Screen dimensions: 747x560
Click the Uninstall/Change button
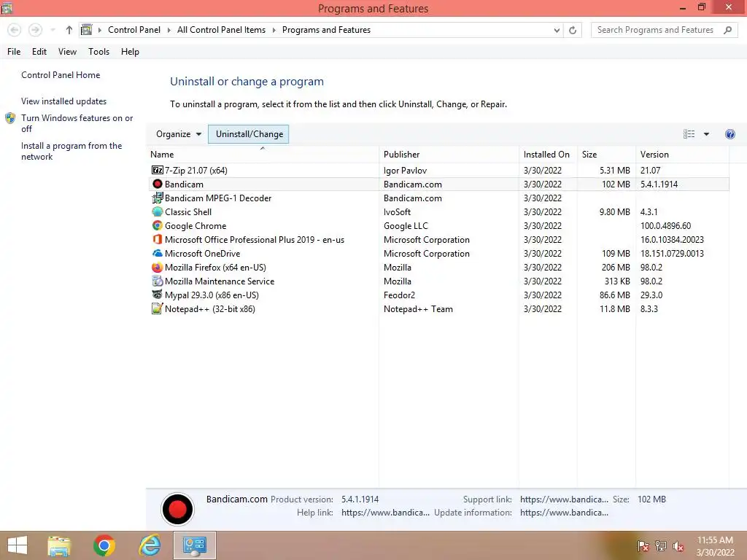coord(249,134)
